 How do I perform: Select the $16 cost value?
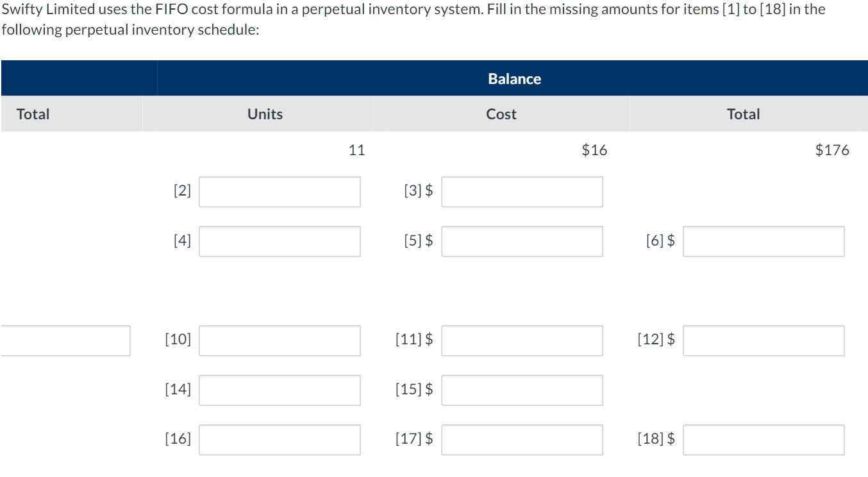pos(594,150)
